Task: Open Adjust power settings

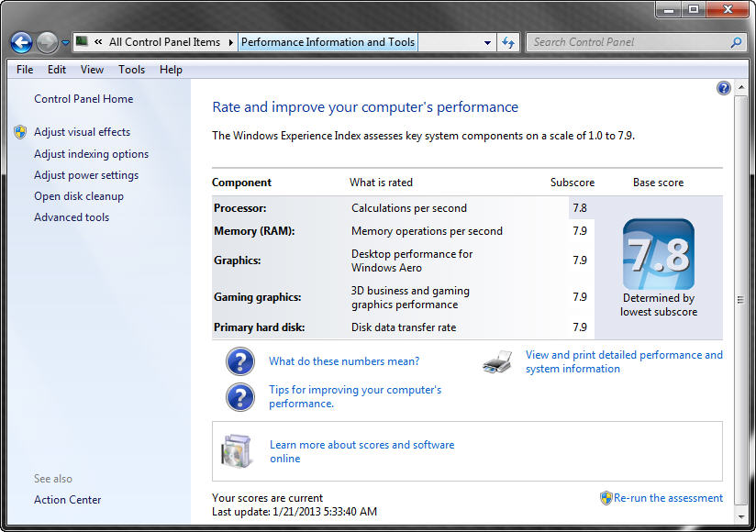Action: [x=86, y=175]
